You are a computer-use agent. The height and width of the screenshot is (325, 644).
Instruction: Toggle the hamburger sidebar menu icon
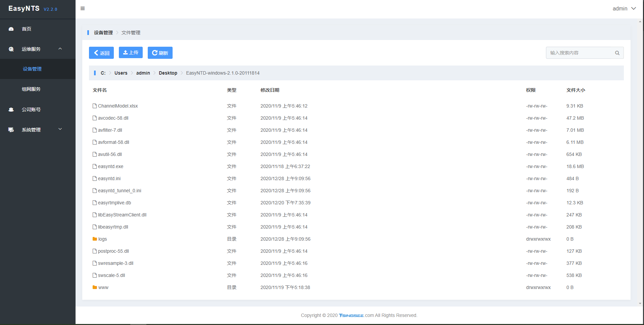(x=83, y=8)
